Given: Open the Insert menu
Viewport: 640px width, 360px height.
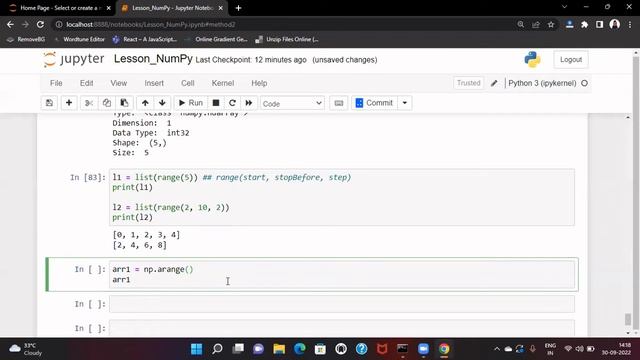Looking at the screenshot, I should click(x=154, y=83).
